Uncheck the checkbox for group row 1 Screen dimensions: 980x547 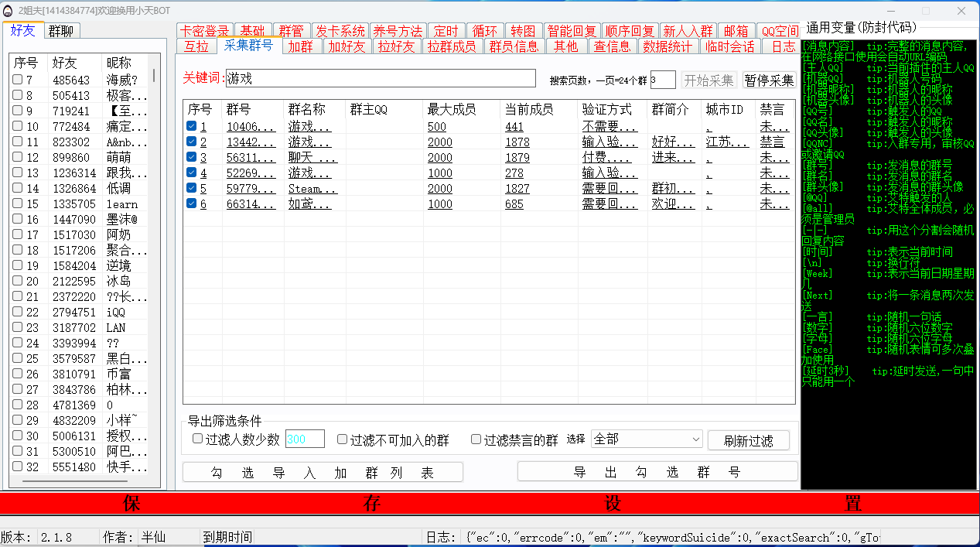click(x=191, y=127)
